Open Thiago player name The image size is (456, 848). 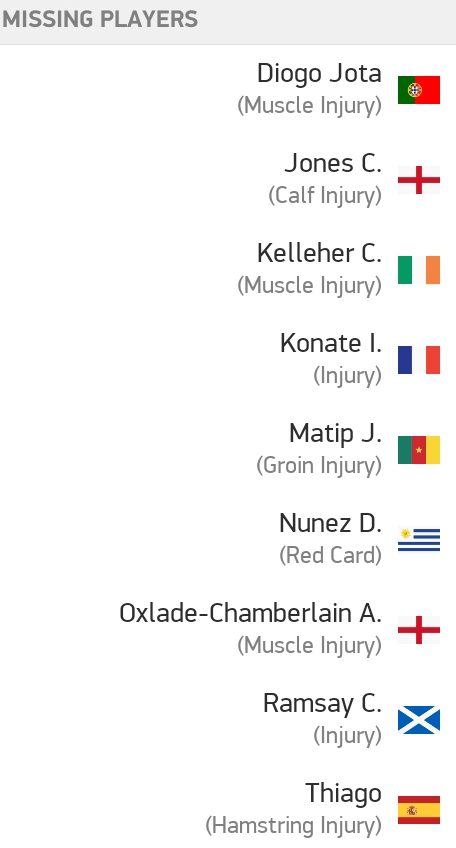343,794
